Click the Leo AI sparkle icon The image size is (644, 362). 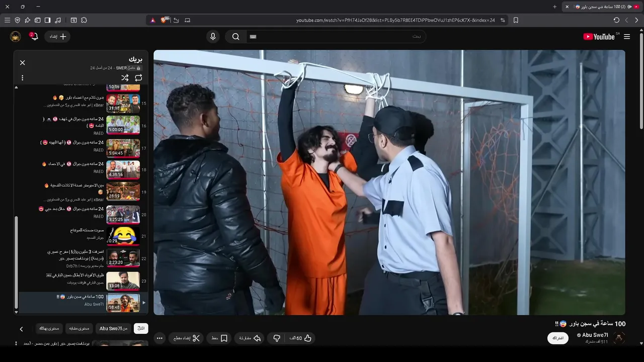click(x=28, y=20)
